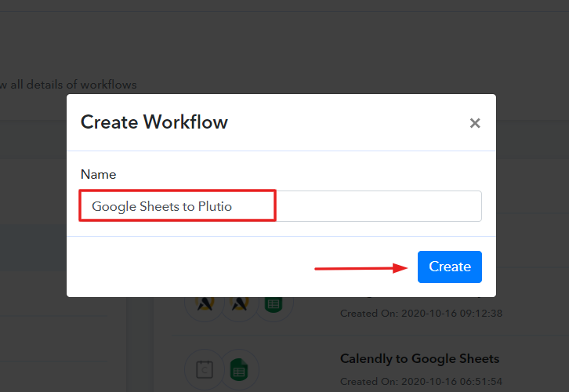Image resolution: width=569 pixels, height=392 pixels.
Task: Focus the workflow Name input field
Action: (281, 206)
